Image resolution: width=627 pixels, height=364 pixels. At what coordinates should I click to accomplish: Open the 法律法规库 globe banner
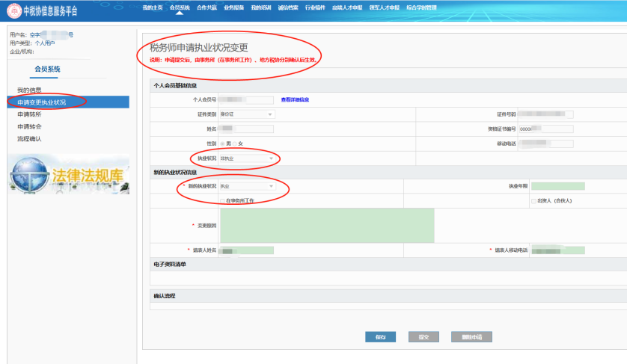tap(68, 174)
